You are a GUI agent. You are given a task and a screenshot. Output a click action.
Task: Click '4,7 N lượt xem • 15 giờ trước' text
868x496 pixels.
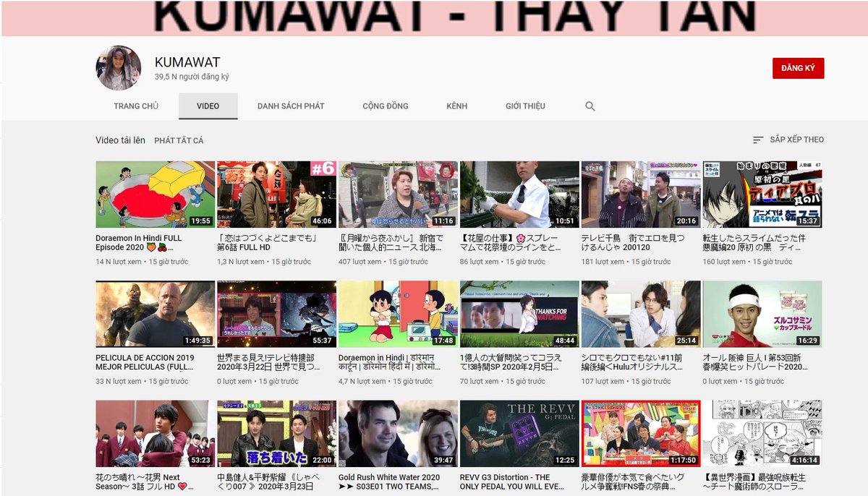click(386, 382)
